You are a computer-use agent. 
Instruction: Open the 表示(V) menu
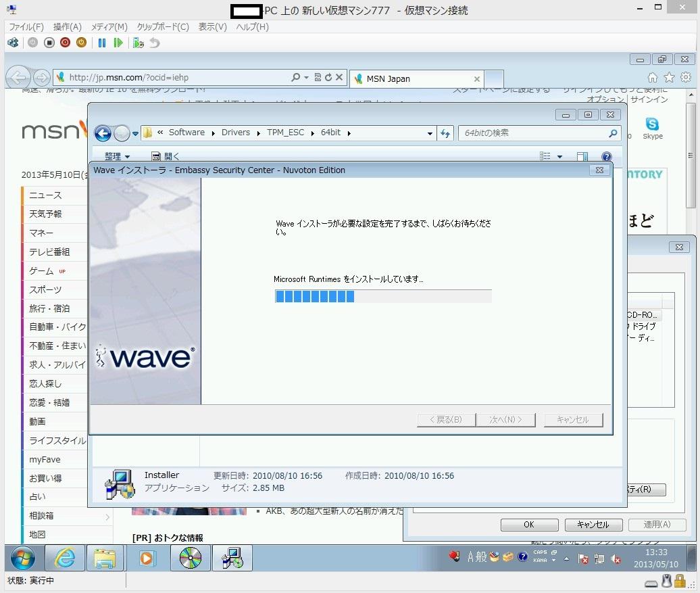(212, 27)
